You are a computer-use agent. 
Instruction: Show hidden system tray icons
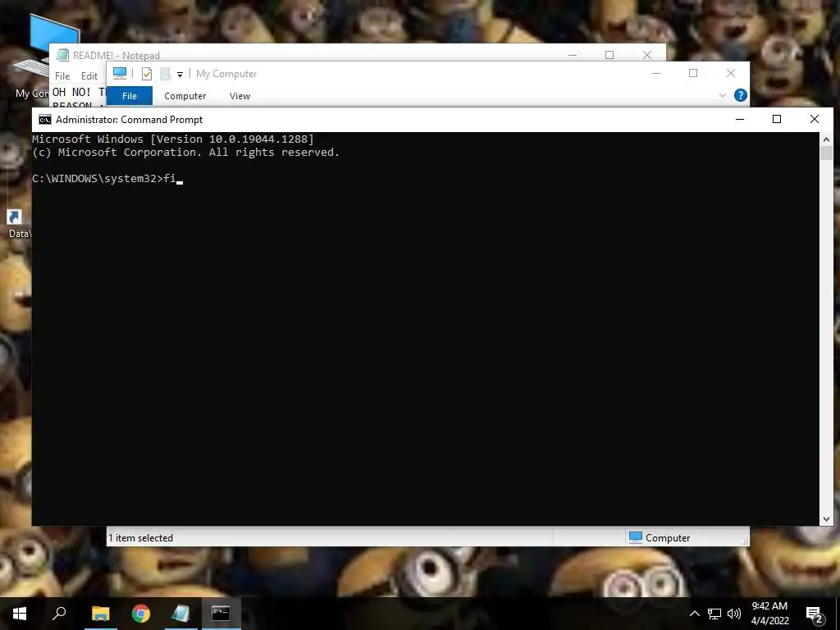pyautogui.click(x=694, y=614)
